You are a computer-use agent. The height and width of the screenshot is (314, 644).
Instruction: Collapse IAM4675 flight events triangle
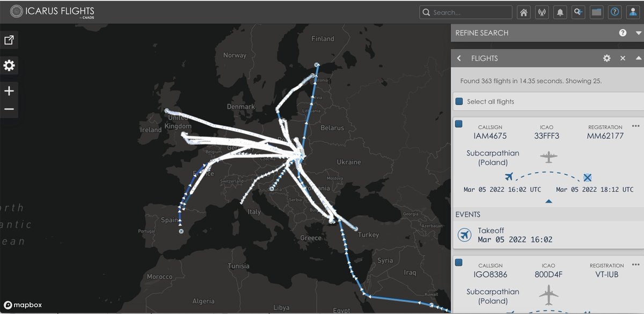(x=548, y=201)
